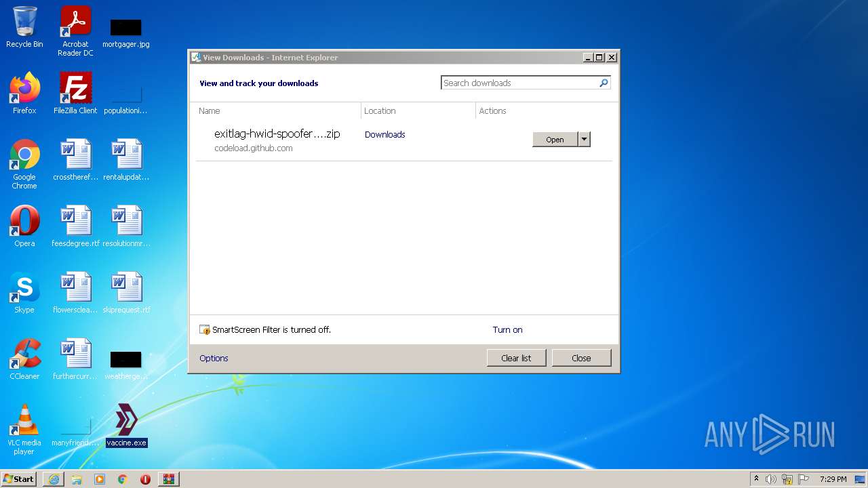
Task: Click the taskbar clock
Action: pos(833,479)
